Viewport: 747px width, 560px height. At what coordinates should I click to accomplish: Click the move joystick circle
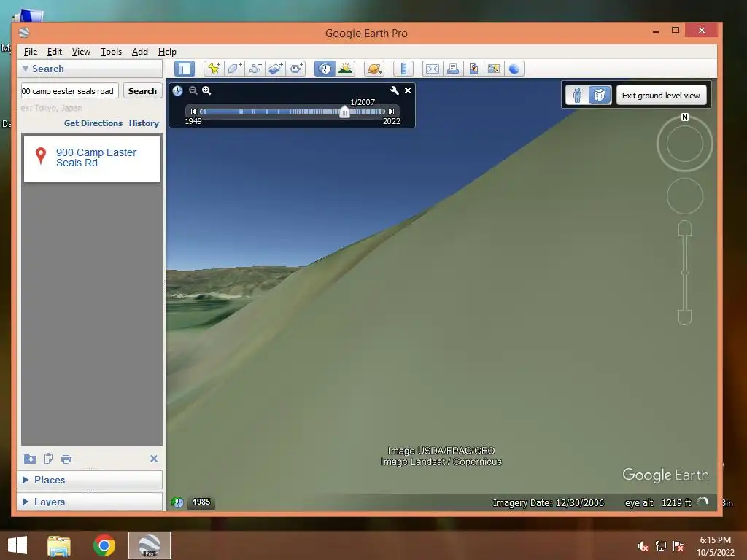point(685,196)
